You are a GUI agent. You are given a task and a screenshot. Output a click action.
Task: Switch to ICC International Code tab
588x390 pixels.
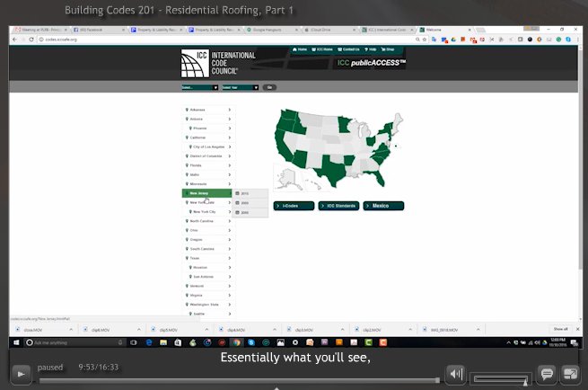[x=388, y=30]
